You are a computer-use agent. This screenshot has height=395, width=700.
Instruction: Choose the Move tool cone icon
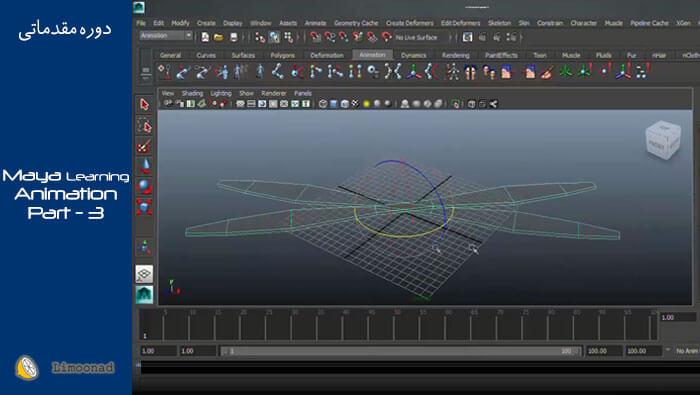point(145,166)
